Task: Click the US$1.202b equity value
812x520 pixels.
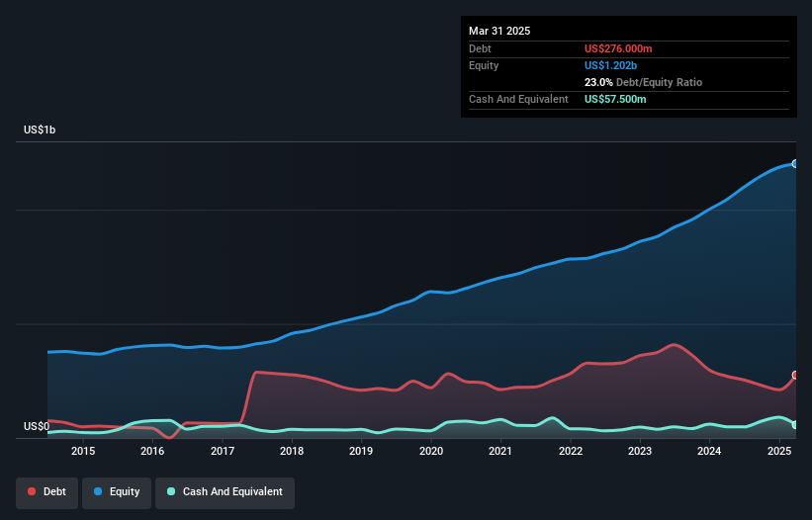Action: coord(610,65)
